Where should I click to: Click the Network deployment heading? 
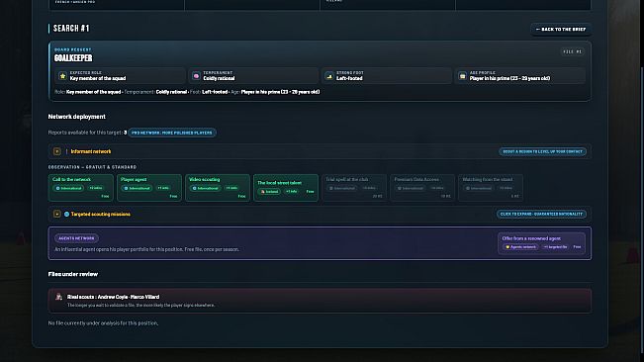tap(77, 117)
